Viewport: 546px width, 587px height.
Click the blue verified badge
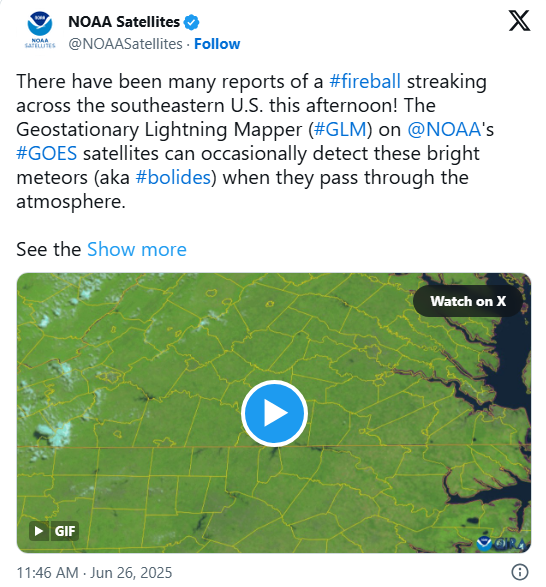pos(191,22)
